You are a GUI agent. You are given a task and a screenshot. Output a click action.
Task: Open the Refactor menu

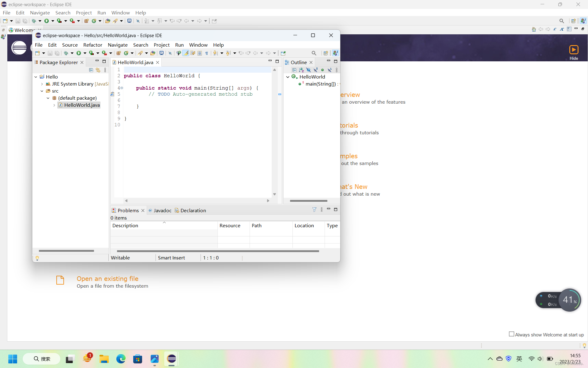tap(92, 45)
